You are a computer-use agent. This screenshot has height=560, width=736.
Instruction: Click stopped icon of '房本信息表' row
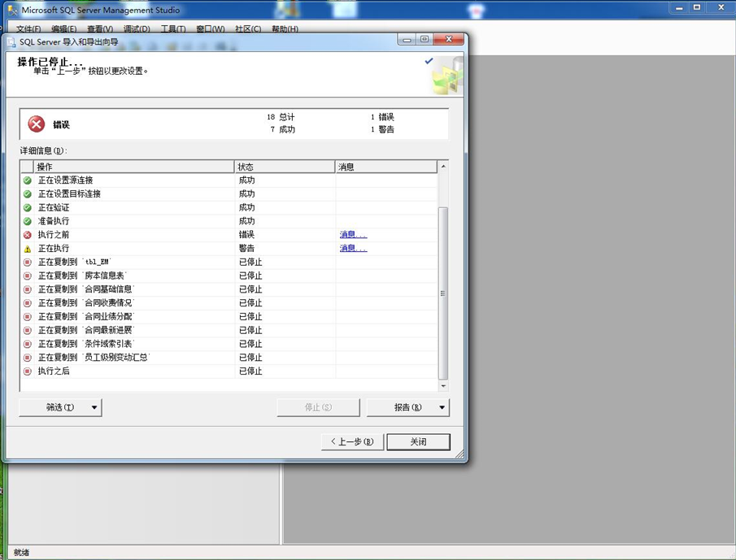coord(27,276)
